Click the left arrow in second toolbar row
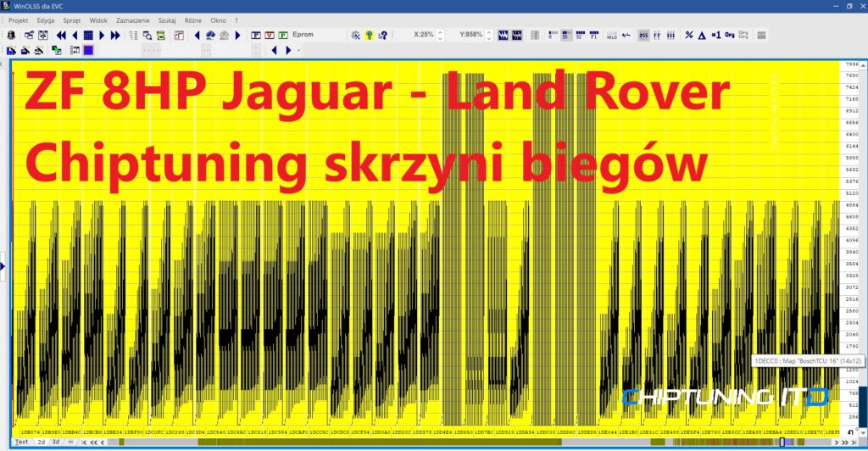 point(274,50)
